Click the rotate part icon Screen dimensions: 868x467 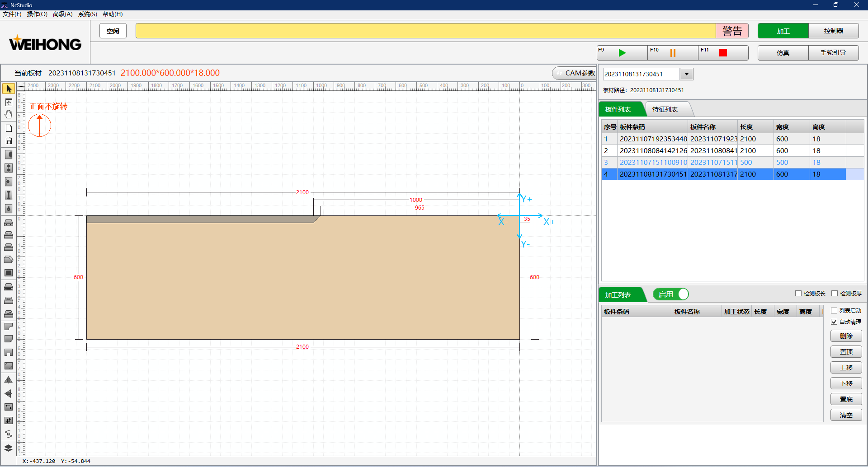(x=9, y=434)
